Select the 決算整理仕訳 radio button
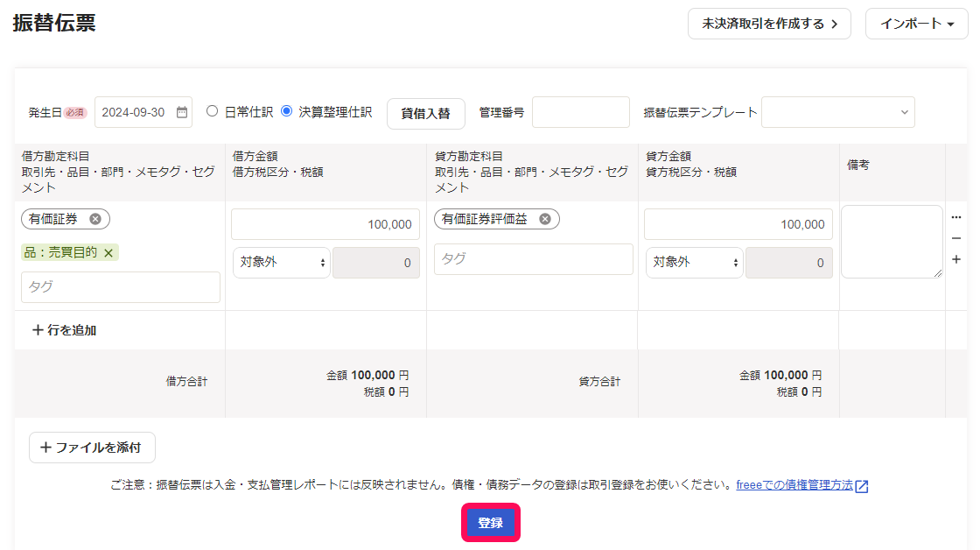Viewport: 980px width, 550px height. pyautogui.click(x=287, y=111)
